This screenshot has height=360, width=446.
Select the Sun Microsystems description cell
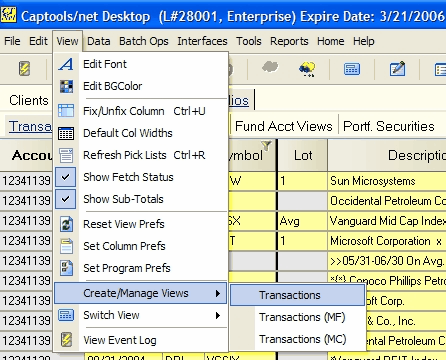coord(387,181)
